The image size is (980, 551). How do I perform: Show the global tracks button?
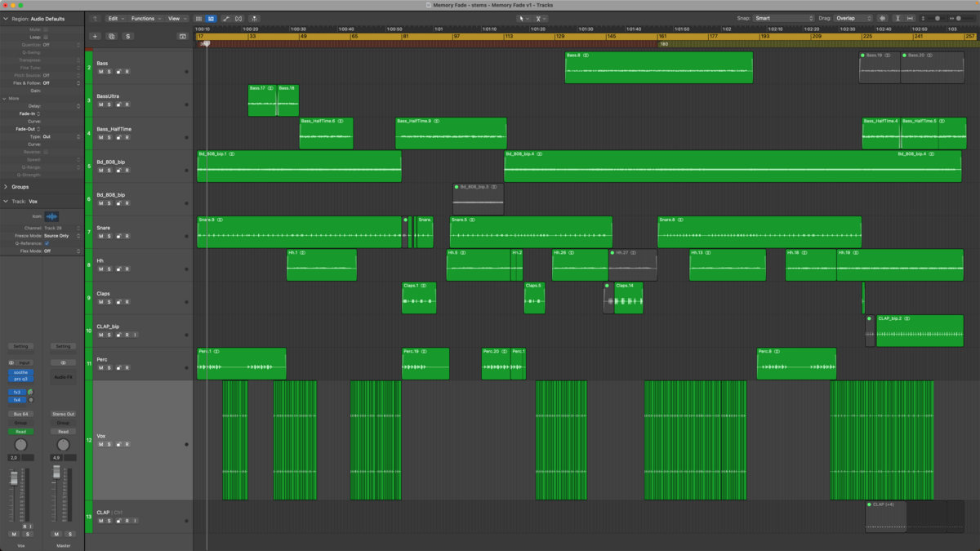[182, 37]
